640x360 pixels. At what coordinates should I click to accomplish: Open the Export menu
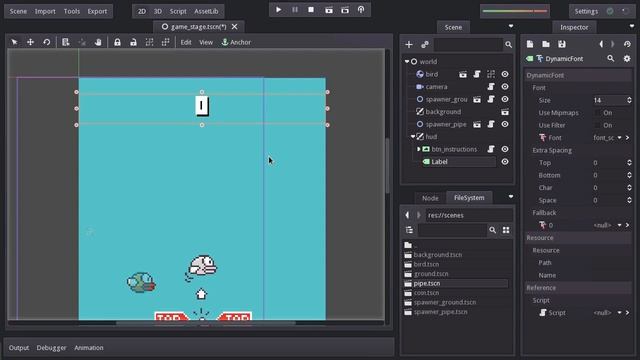coord(97,11)
